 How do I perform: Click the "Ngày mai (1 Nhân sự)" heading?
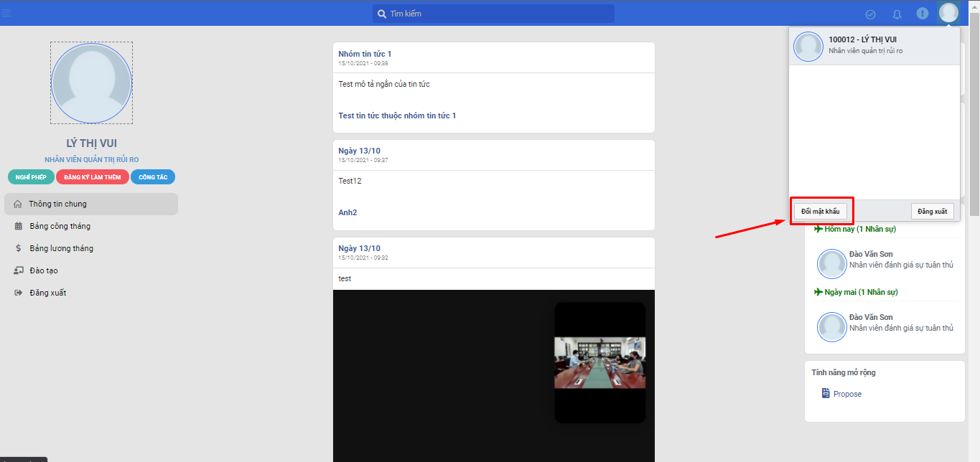click(861, 292)
